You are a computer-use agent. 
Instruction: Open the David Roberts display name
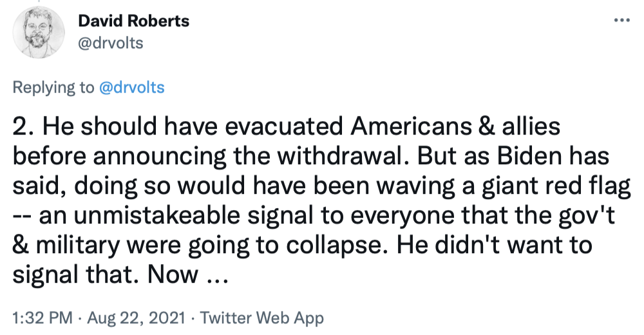coord(133,21)
